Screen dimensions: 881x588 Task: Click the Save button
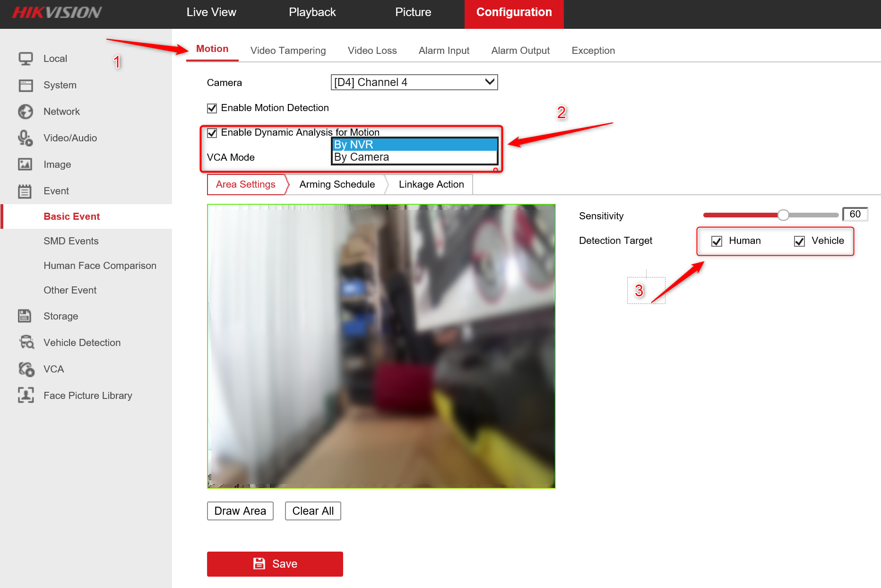[x=275, y=563]
